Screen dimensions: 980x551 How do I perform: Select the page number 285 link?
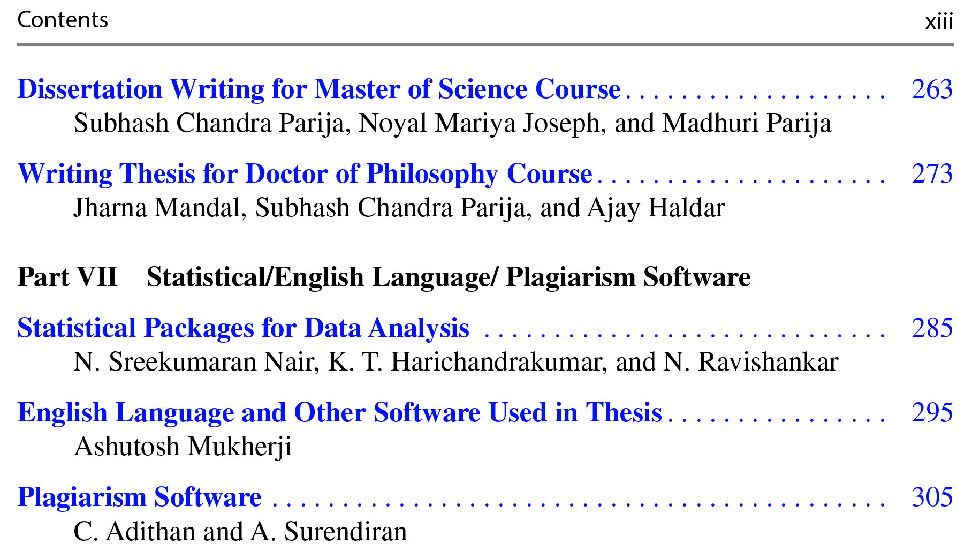pos(932,328)
